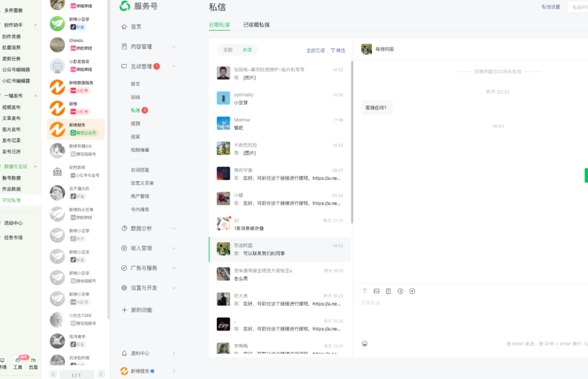Click the 通知中心 bell icon
This screenshot has height=379, width=588.
124,353
